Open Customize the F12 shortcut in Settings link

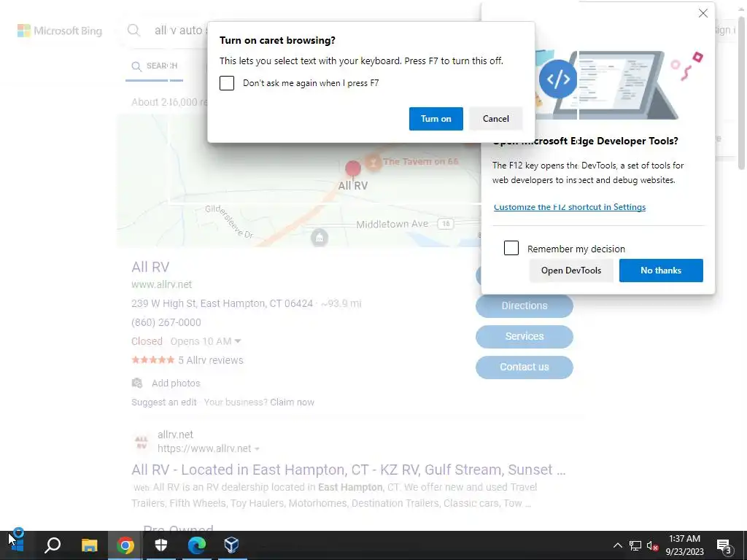coord(570,207)
